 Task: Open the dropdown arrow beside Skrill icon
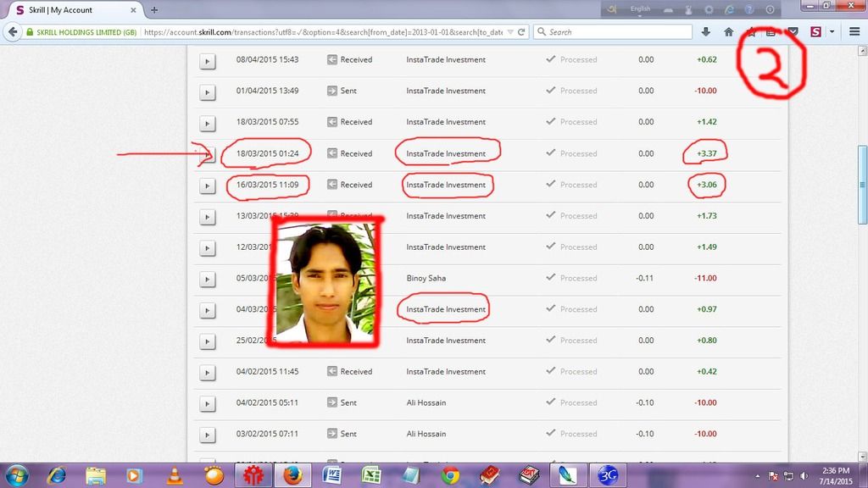pos(832,32)
